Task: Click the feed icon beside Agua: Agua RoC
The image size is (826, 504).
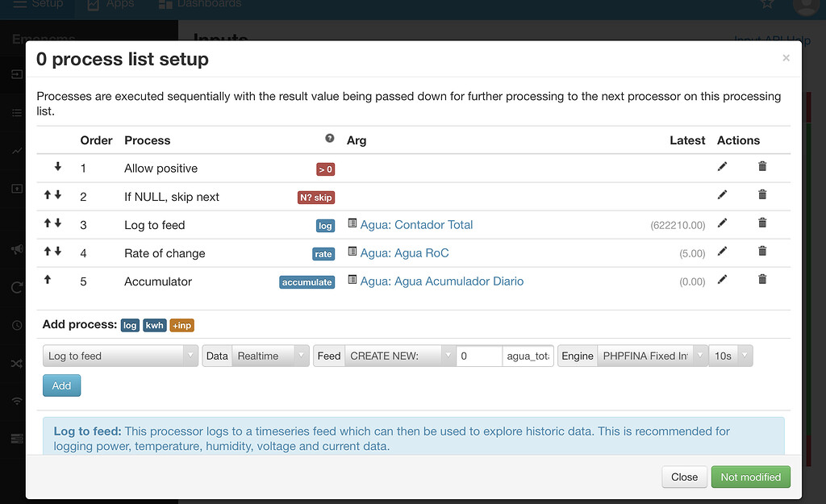Action: (x=352, y=252)
